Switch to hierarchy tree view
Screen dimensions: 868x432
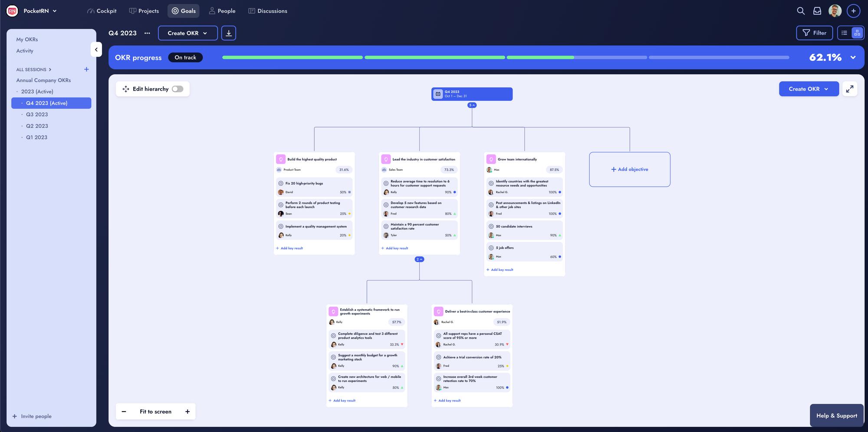coord(857,33)
